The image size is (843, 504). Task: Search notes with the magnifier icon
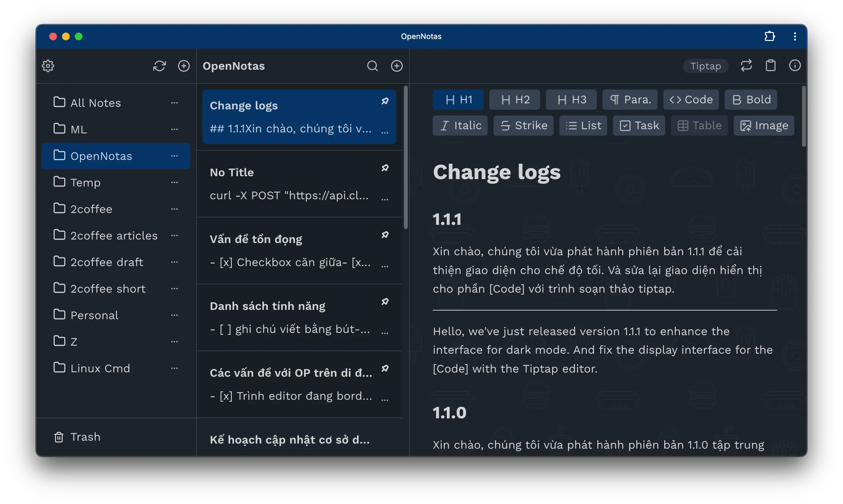[372, 66]
